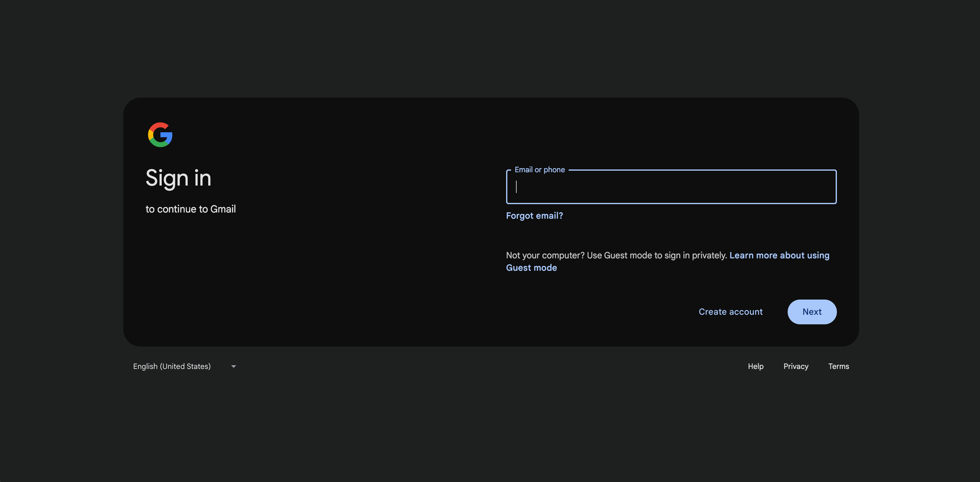
Task: Open Learn more about using link
Action: coord(779,255)
